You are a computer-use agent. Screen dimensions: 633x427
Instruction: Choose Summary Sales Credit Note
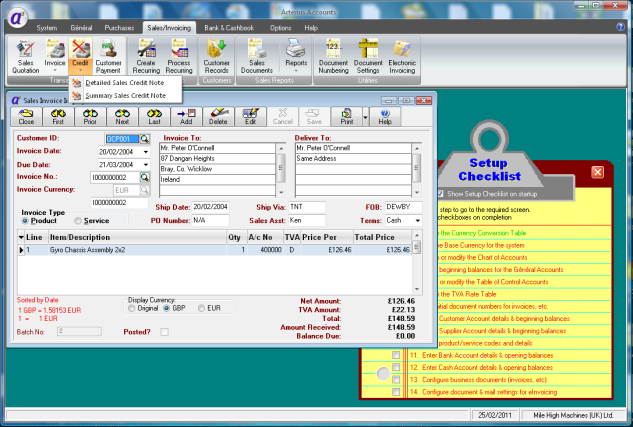125,96
